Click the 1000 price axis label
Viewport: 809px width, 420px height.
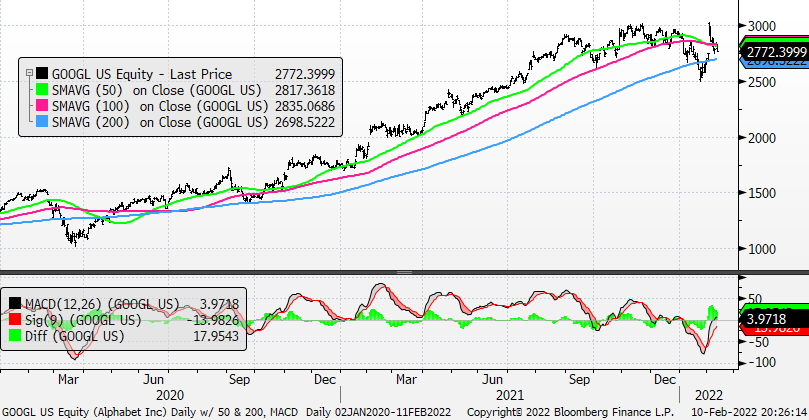(x=762, y=249)
